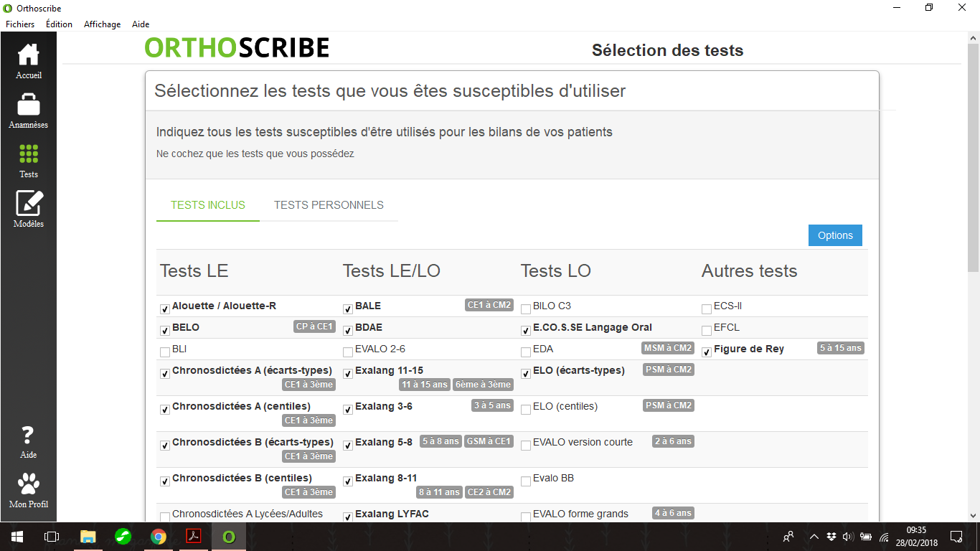The width and height of the screenshot is (980, 551).
Task: Open the Modèles edit icon
Action: [29, 203]
